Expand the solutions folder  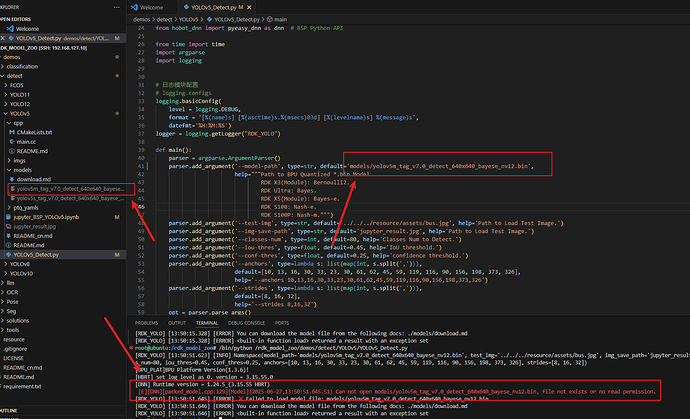coord(18,321)
